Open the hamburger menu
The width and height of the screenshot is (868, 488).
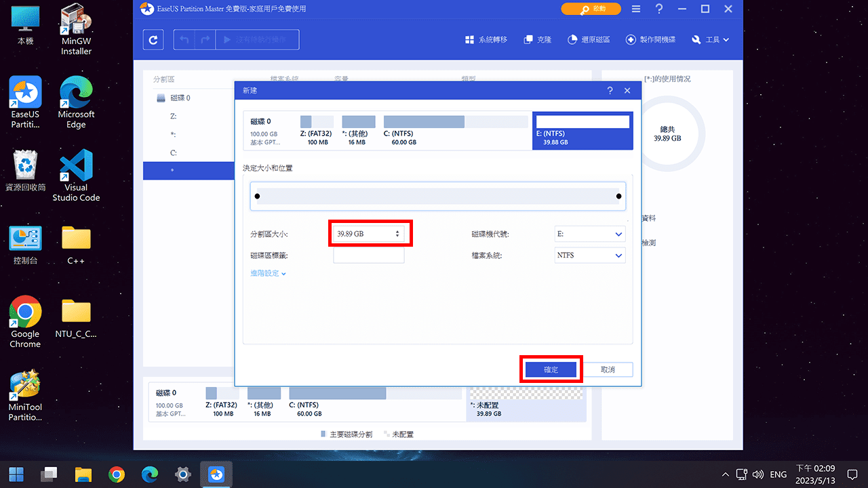635,9
